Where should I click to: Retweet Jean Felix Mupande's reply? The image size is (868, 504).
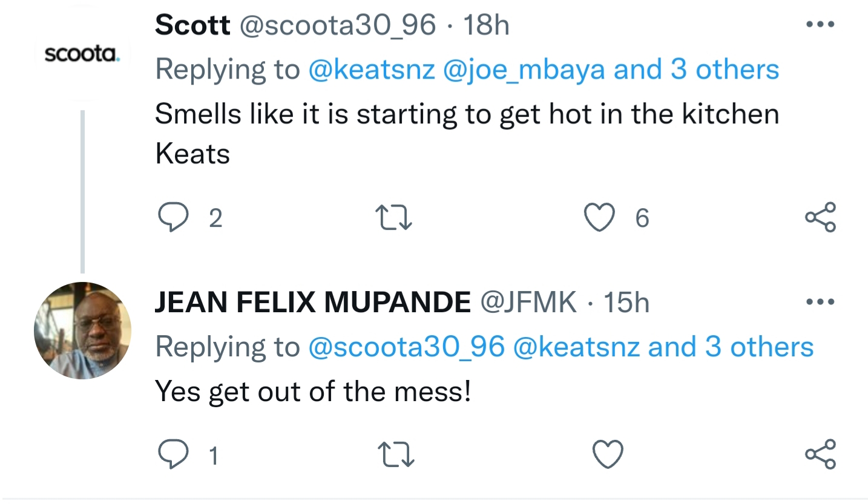pyautogui.click(x=395, y=454)
